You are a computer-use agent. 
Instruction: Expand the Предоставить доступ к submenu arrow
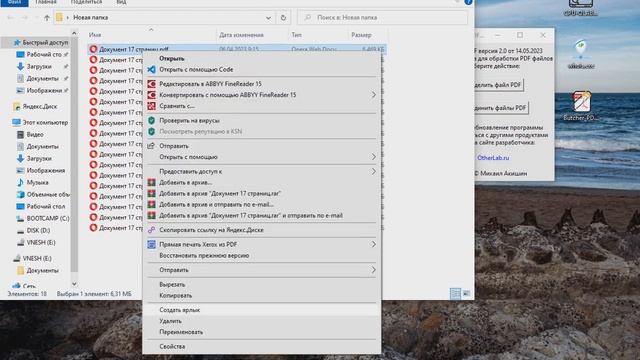point(373,171)
